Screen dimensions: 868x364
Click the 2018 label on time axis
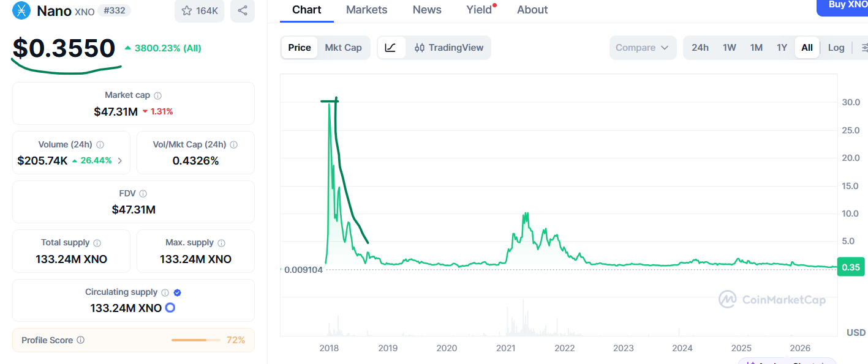click(x=329, y=348)
